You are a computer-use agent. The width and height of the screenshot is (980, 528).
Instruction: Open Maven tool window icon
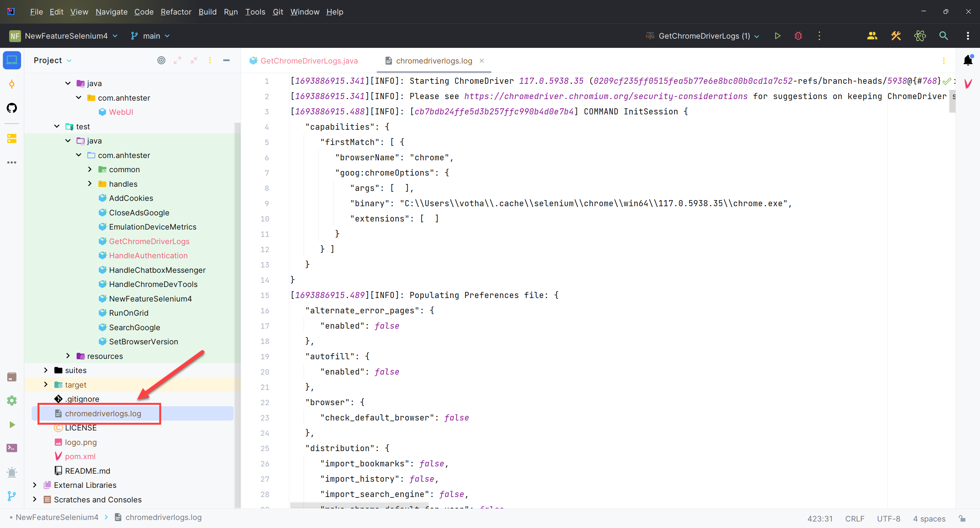968,83
